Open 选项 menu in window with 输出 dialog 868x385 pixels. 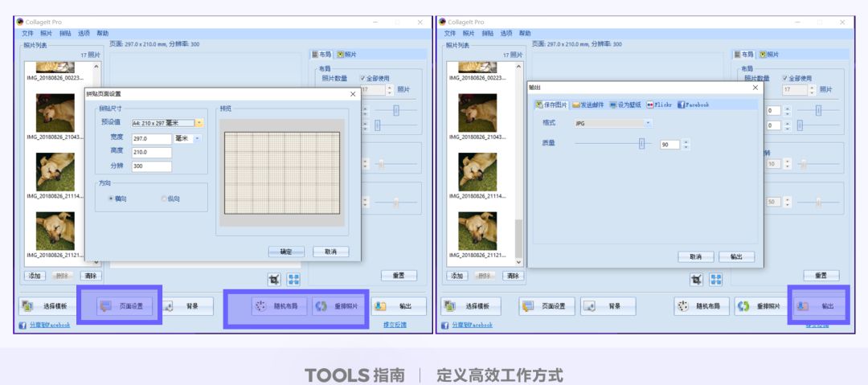click(506, 33)
